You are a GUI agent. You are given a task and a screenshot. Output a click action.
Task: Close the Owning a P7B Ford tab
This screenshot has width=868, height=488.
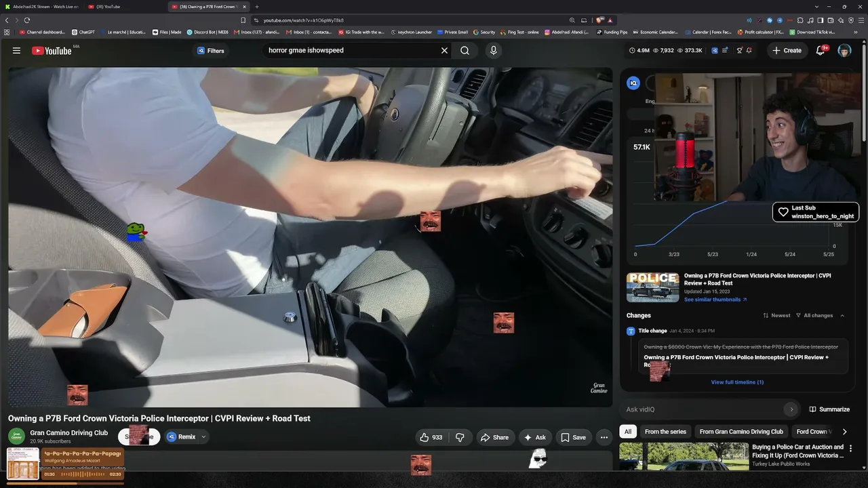[245, 7]
